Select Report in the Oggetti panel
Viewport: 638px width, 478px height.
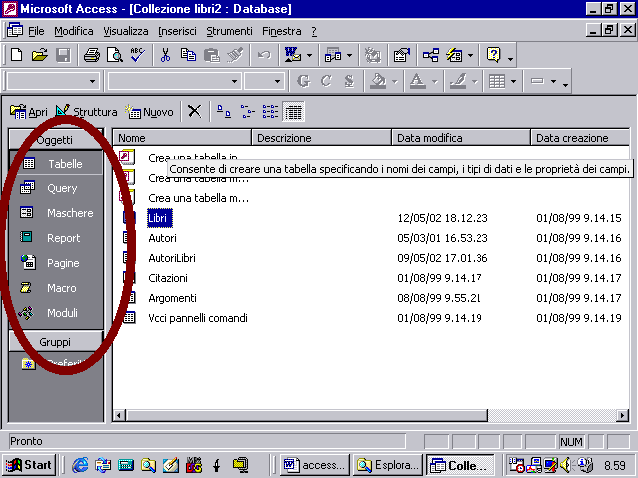(56, 238)
